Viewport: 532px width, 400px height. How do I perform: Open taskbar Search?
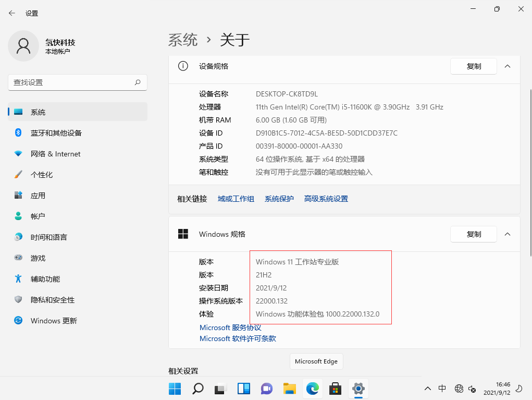(x=198, y=389)
